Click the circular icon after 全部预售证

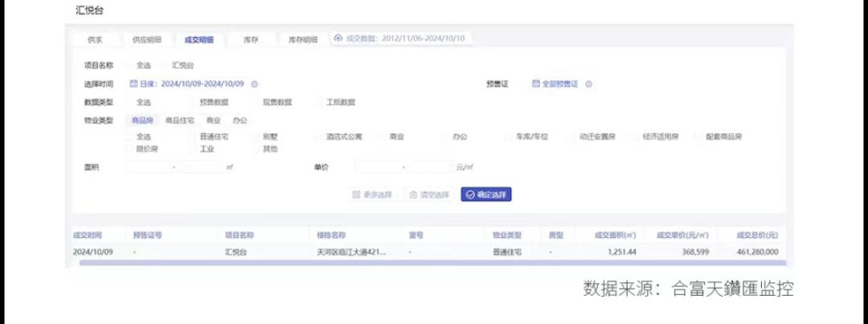pos(588,84)
